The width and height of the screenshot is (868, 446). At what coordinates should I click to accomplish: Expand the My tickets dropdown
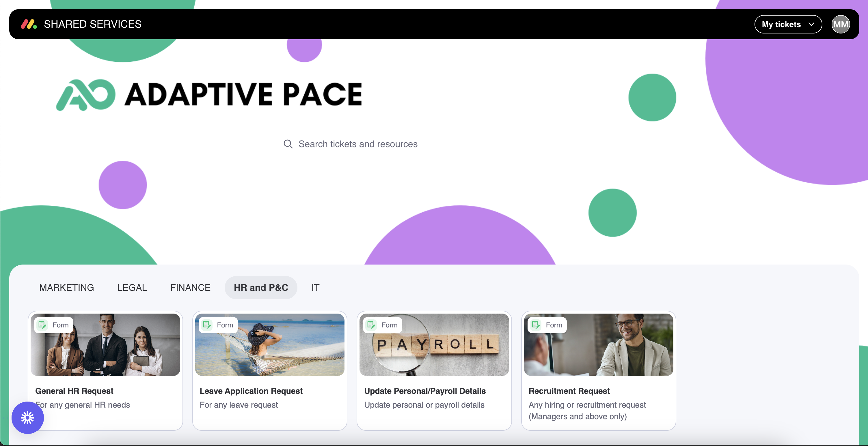788,24
